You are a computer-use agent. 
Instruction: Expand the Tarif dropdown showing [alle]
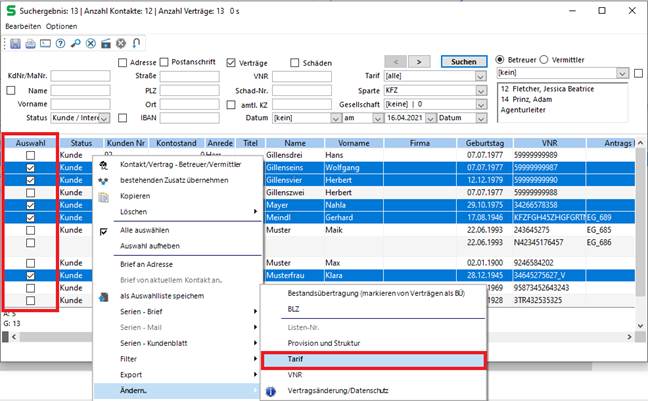483,74
